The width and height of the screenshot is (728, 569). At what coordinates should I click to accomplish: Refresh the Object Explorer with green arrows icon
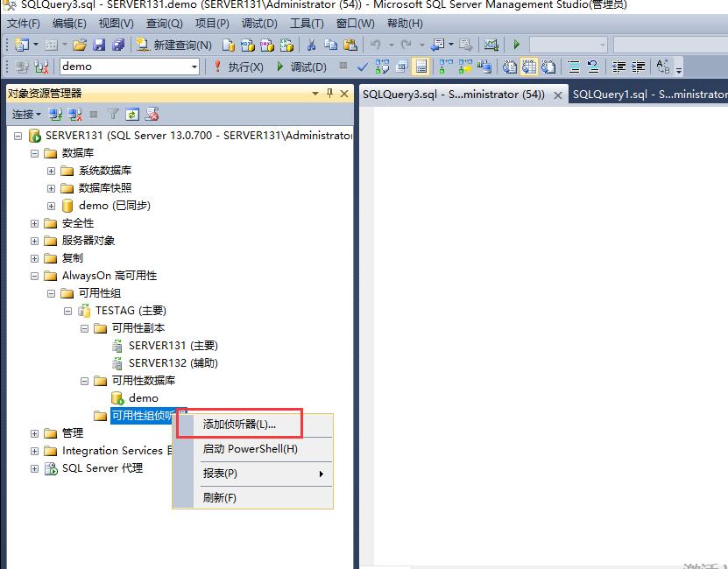pos(132,114)
